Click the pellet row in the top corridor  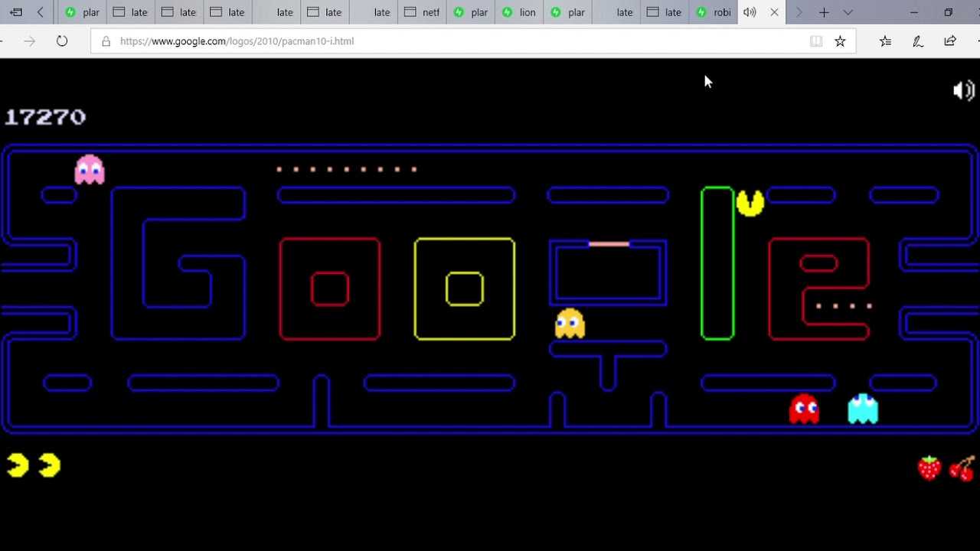coord(347,169)
